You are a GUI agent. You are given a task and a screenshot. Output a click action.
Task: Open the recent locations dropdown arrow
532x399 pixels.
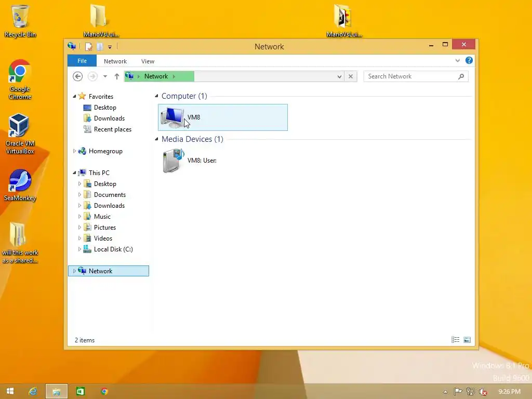[105, 76]
